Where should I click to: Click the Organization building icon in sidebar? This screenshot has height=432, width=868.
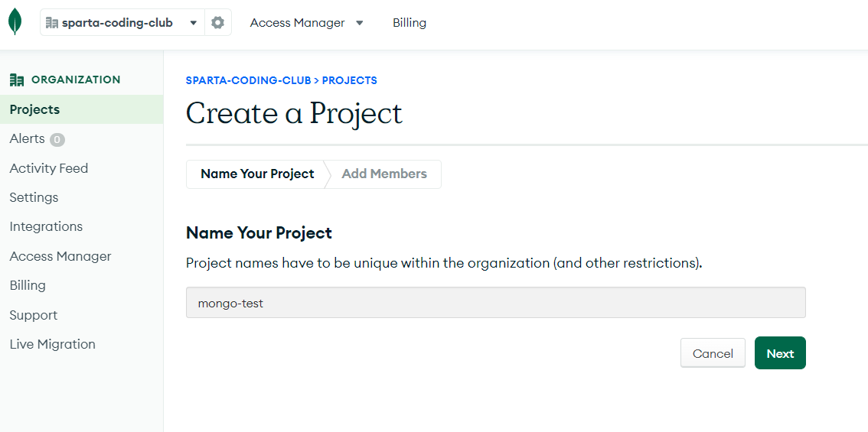click(17, 80)
